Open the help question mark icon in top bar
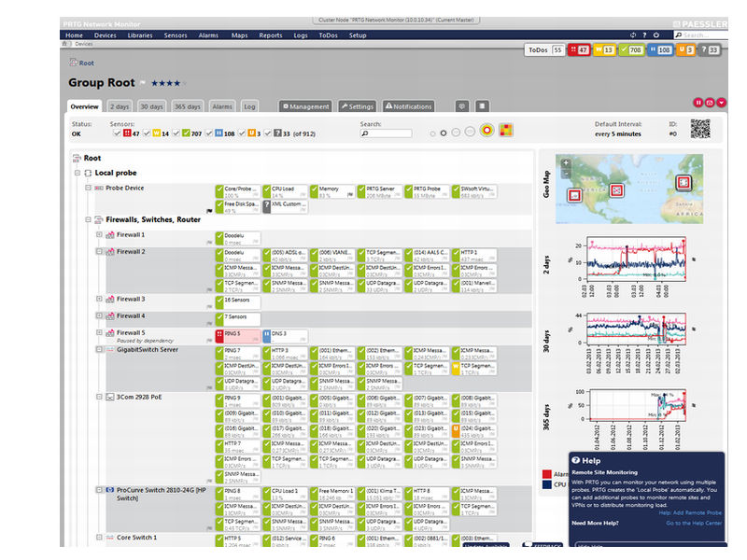This screenshot has width=747, height=560. (x=644, y=35)
